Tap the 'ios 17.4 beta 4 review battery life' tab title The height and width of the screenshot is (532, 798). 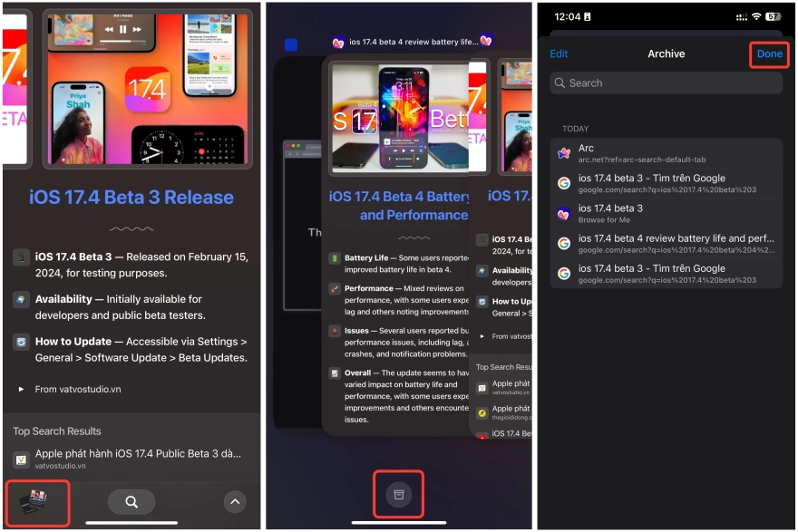[x=405, y=43]
